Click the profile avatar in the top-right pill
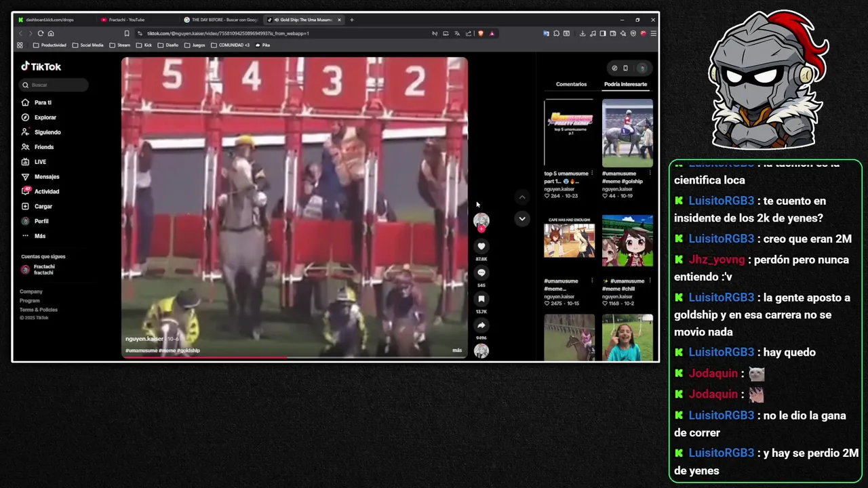The height and width of the screenshot is (488, 868). coord(642,68)
